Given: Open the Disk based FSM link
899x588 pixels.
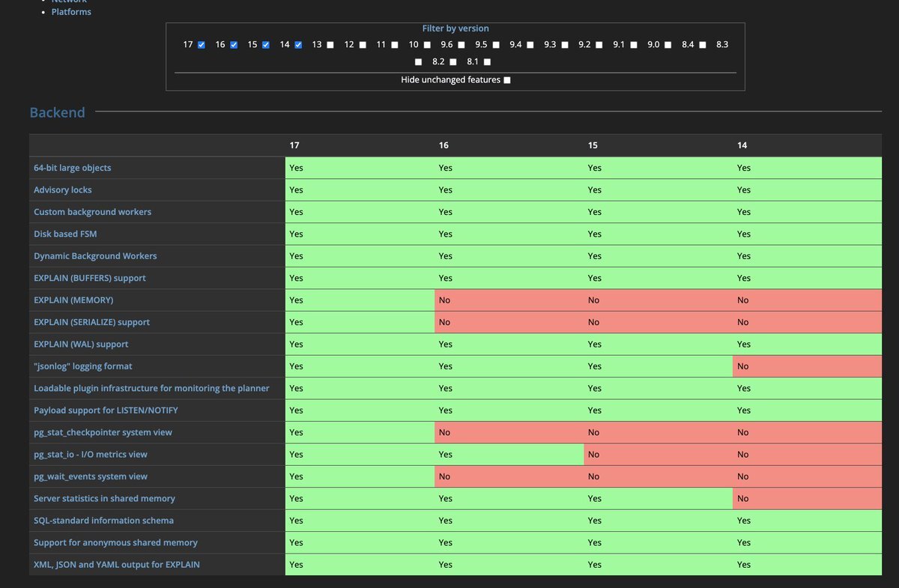Looking at the screenshot, I should pos(65,234).
